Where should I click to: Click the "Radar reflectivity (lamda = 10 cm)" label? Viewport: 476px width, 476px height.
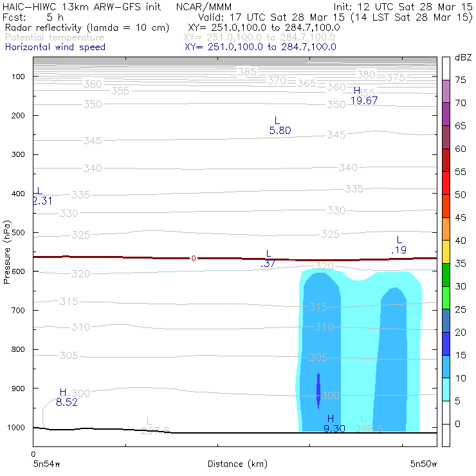pyautogui.click(x=87, y=28)
